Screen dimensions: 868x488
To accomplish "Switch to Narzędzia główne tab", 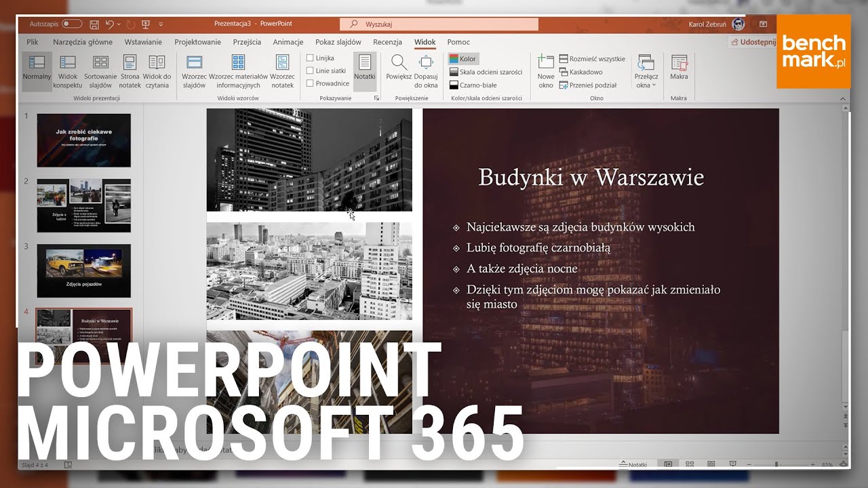I will (83, 42).
